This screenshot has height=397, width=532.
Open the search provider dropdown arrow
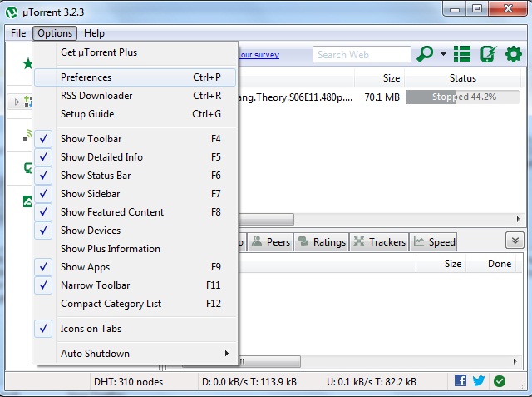click(x=443, y=54)
